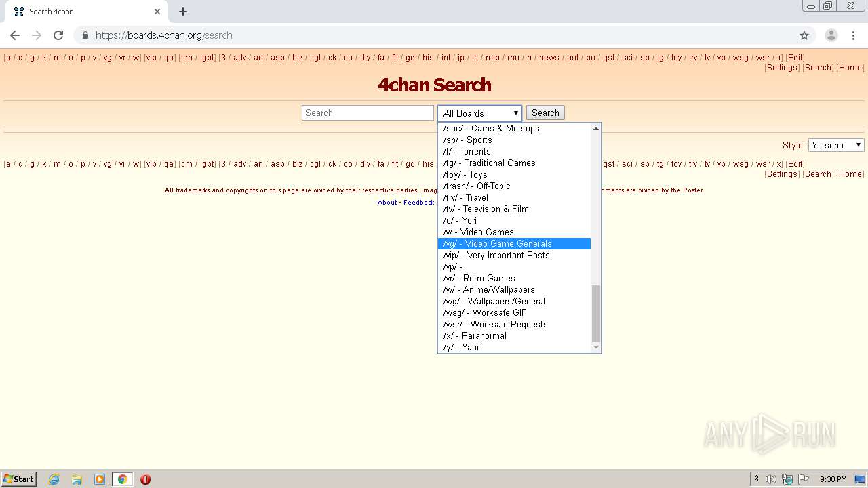Open Opera icon in taskbar
868x488 pixels.
click(145, 479)
